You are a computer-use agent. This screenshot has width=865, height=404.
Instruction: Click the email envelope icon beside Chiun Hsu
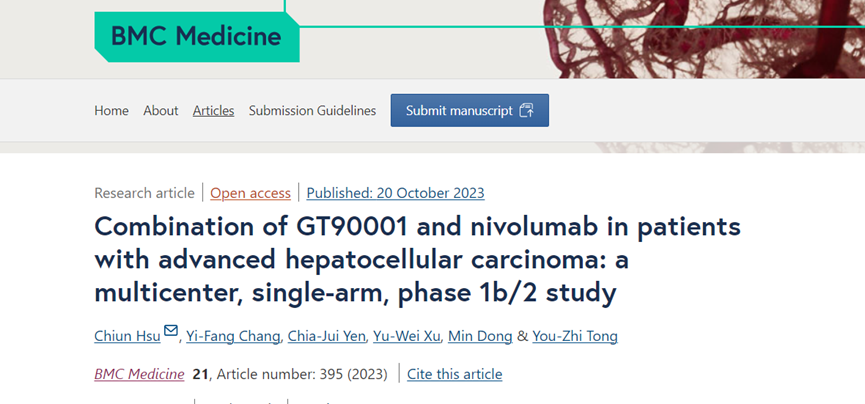[170, 331]
